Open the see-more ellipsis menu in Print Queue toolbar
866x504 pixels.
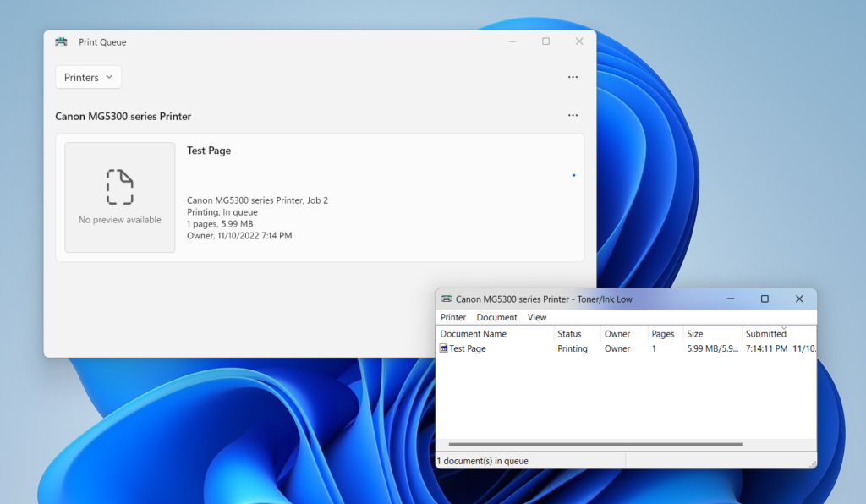coord(573,77)
